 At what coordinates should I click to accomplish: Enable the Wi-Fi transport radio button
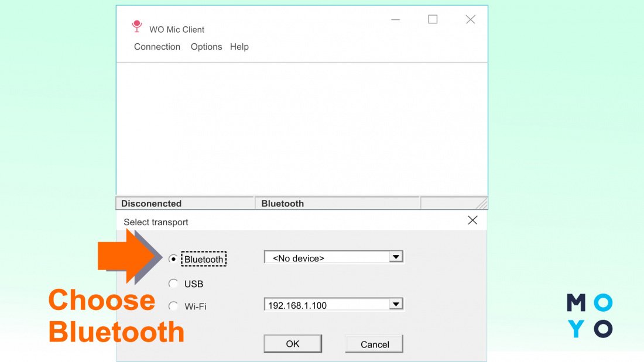click(173, 306)
